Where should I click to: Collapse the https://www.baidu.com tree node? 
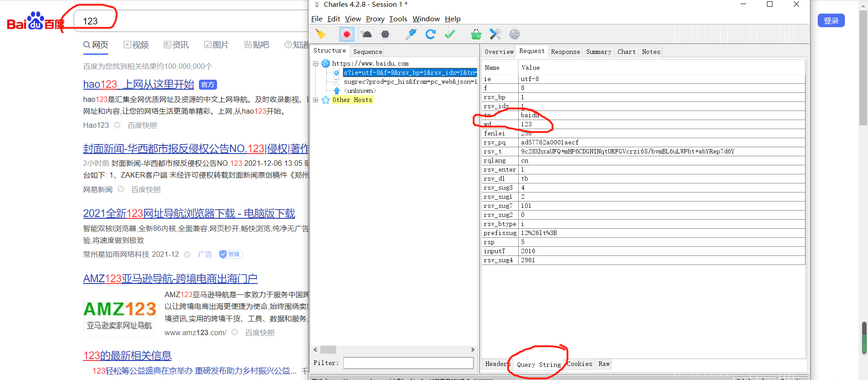point(316,63)
